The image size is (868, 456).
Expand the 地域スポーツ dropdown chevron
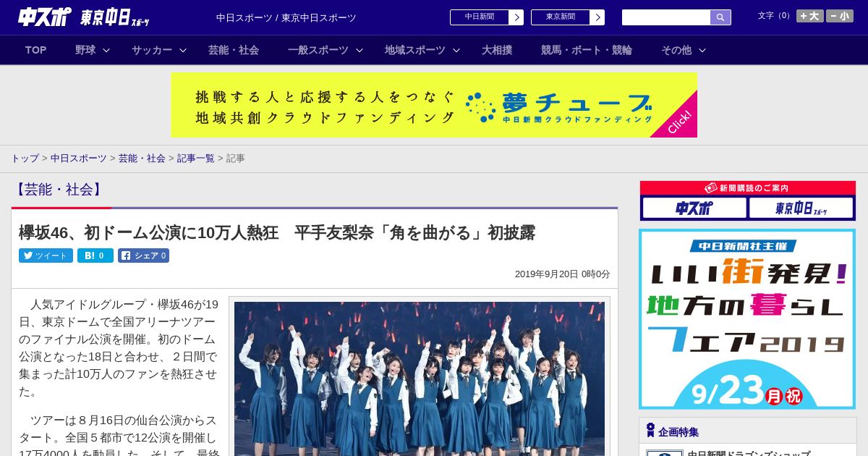click(x=456, y=51)
